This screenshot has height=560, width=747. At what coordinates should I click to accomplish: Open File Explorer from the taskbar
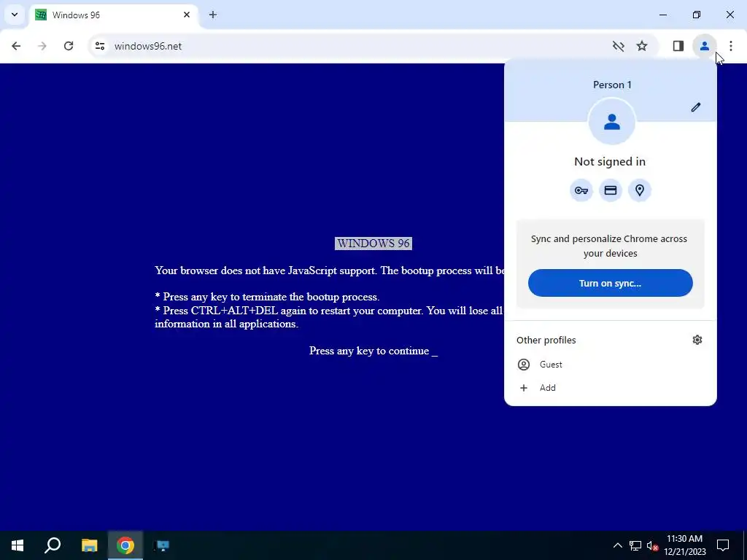tap(89, 545)
